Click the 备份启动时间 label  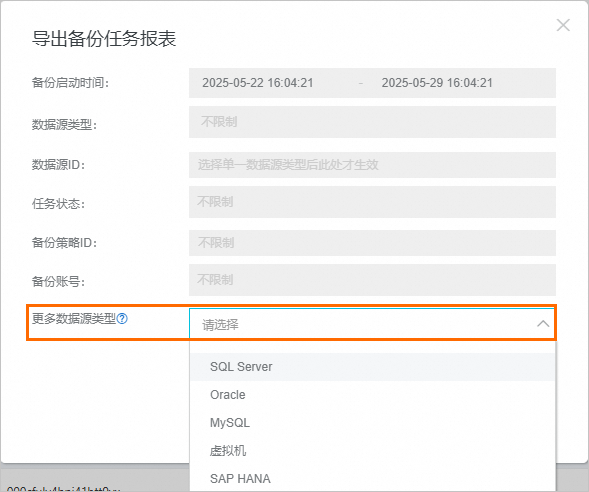click(x=70, y=83)
